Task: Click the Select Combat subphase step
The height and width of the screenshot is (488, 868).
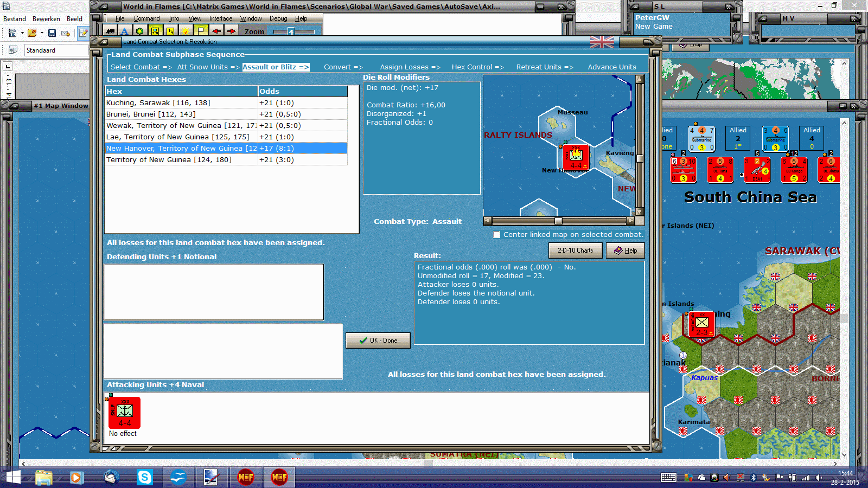Action: pos(141,67)
